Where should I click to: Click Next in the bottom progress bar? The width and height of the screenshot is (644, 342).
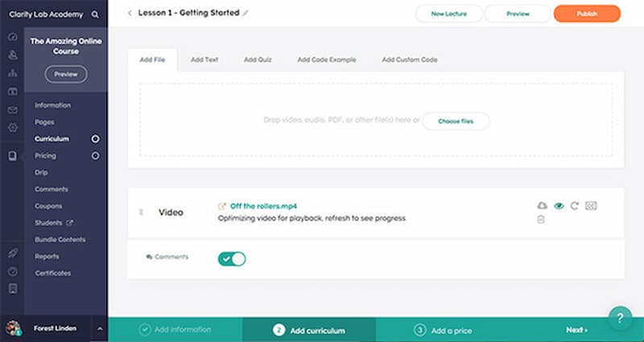[x=576, y=330]
